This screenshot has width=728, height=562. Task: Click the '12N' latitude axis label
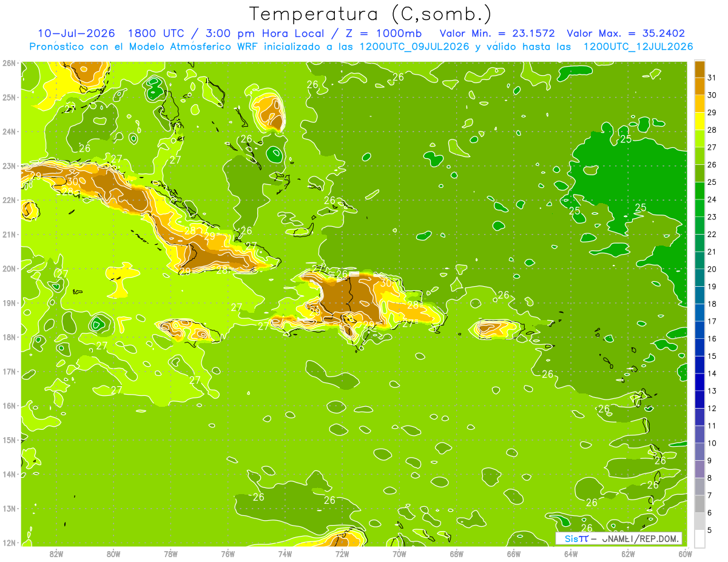click(x=9, y=542)
